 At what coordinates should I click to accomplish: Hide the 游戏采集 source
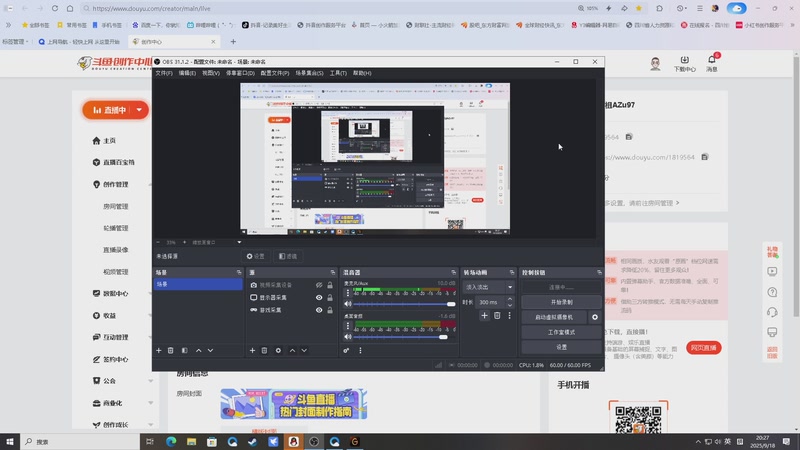[319, 310]
